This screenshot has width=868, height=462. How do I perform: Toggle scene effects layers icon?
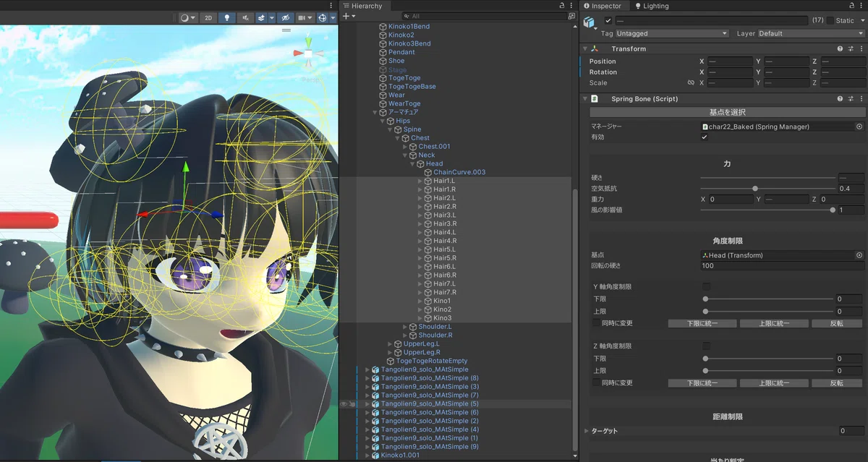point(262,17)
